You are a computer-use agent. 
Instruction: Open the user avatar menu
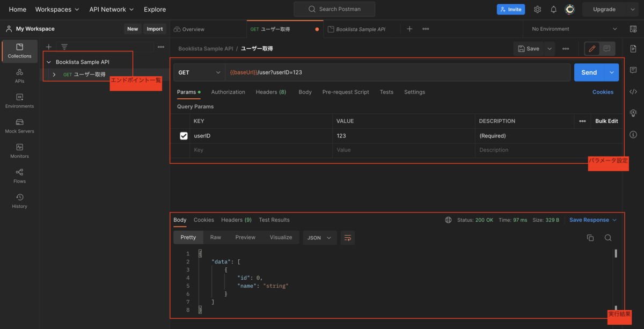click(x=570, y=9)
